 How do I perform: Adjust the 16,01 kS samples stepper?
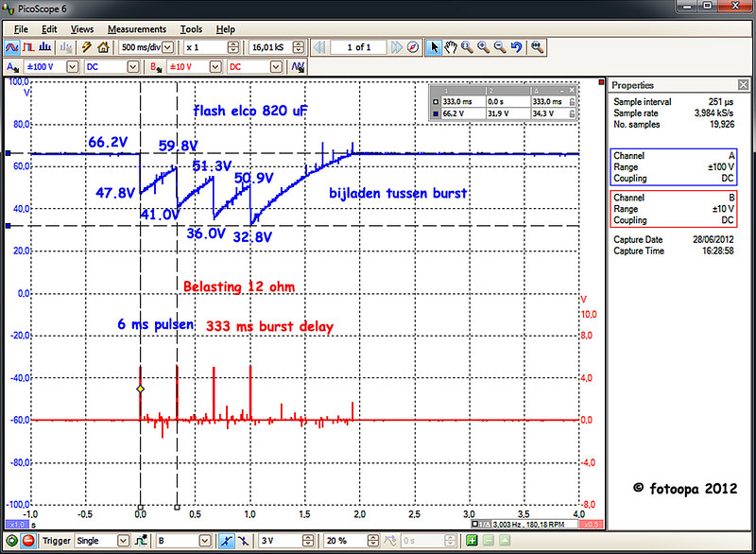pos(299,47)
